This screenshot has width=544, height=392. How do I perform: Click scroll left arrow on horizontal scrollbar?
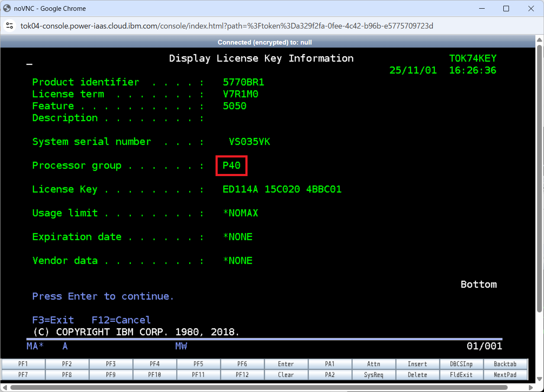point(4,387)
